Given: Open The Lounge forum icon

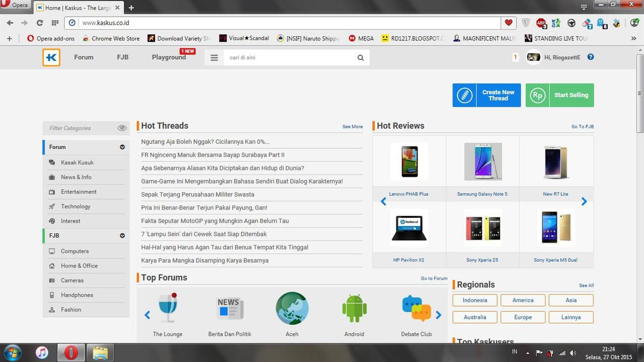Looking at the screenshot, I should [x=168, y=308].
